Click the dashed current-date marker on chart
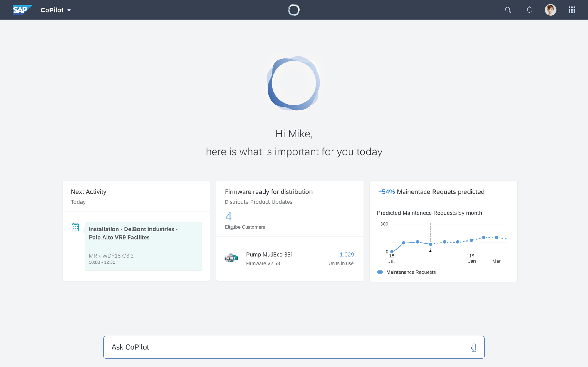Screen dimensions: 588x367 pyautogui.click(x=431, y=237)
